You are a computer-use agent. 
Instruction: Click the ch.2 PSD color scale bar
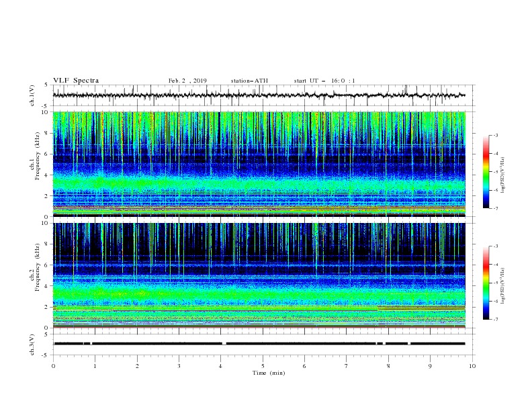(x=486, y=283)
